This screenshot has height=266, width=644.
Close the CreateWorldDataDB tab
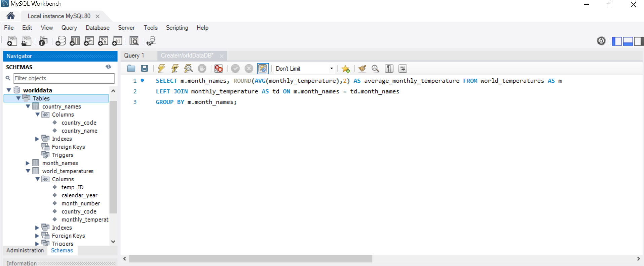tap(221, 56)
